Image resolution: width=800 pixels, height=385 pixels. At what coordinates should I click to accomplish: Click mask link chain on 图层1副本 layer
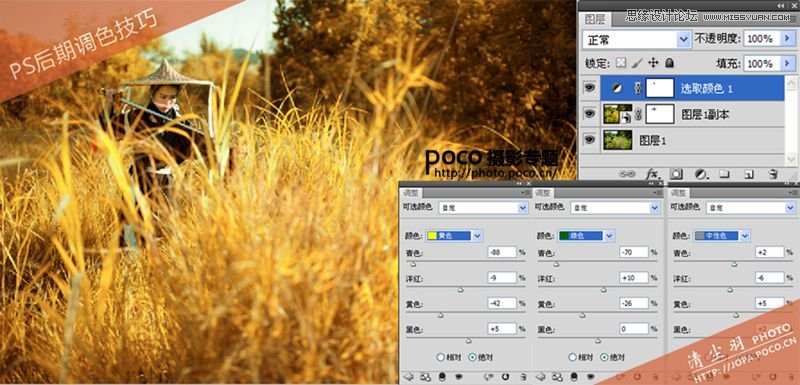638,115
